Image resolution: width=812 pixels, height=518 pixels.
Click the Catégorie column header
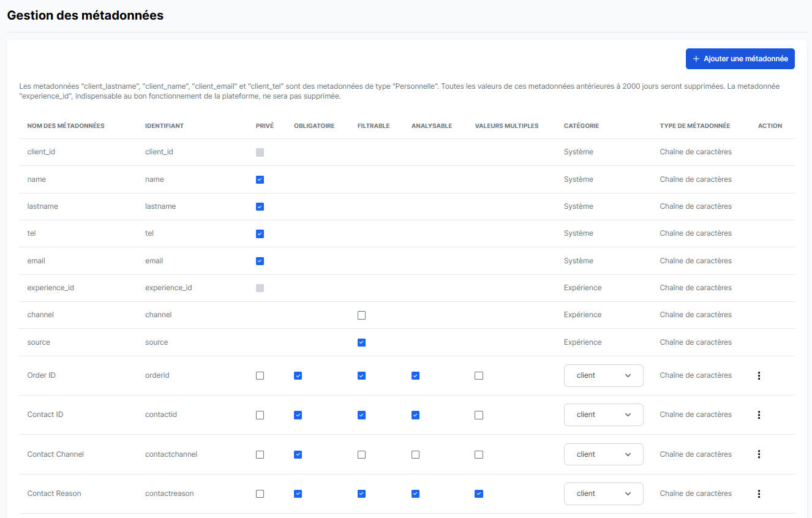(x=581, y=126)
